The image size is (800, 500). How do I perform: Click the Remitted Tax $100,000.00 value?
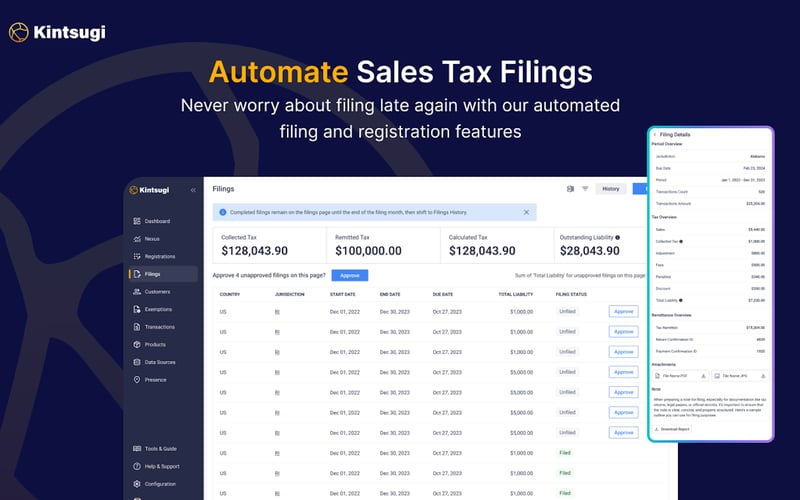point(368,251)
